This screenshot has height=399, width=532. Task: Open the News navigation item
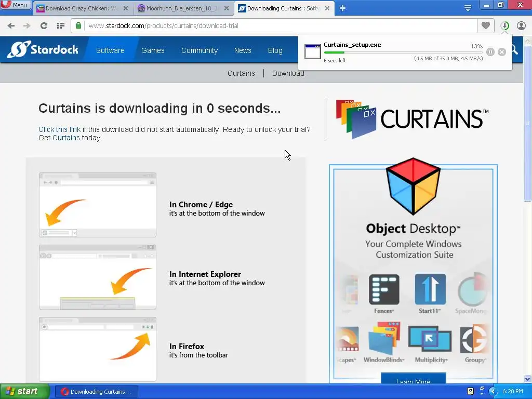[243, 50]
